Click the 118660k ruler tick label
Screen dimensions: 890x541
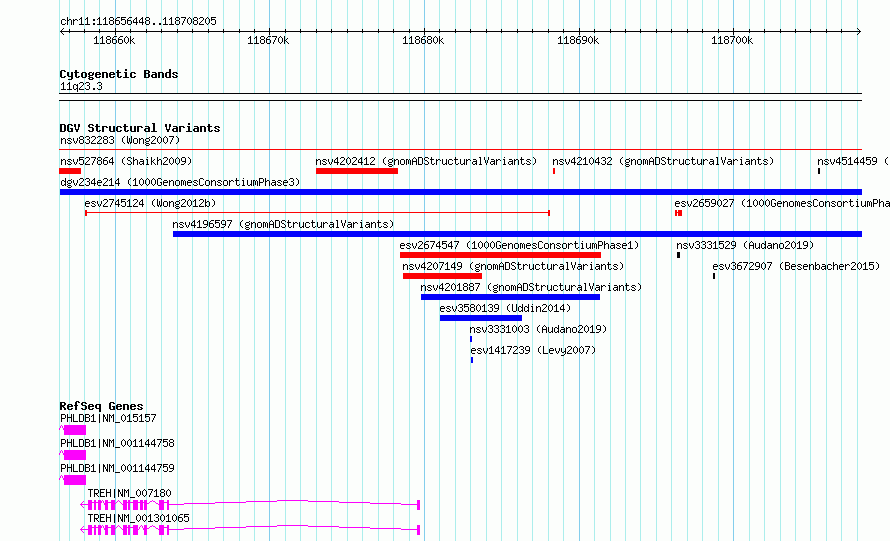click(114, 40)
